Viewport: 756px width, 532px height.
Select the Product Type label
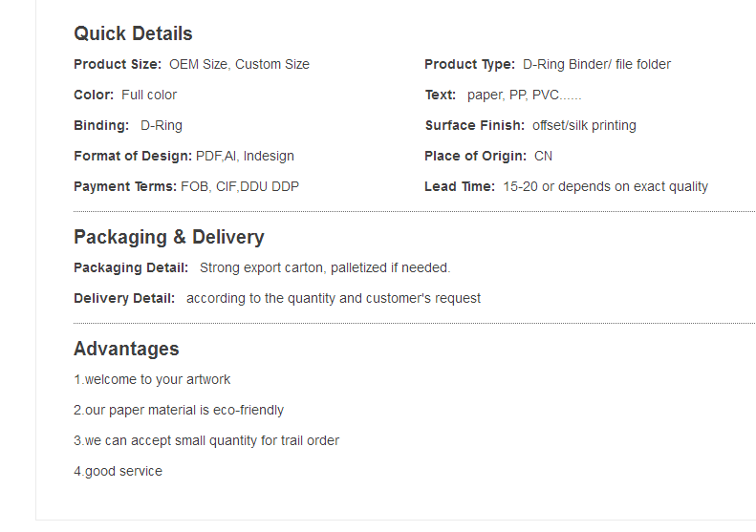pos(469,64)
